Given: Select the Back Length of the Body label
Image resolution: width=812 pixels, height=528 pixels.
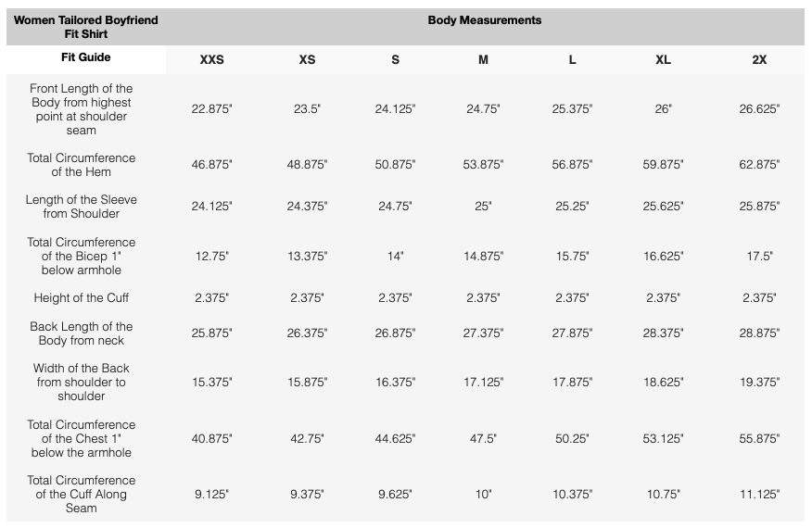Looking at the screenshot, I should coord(82,333).
